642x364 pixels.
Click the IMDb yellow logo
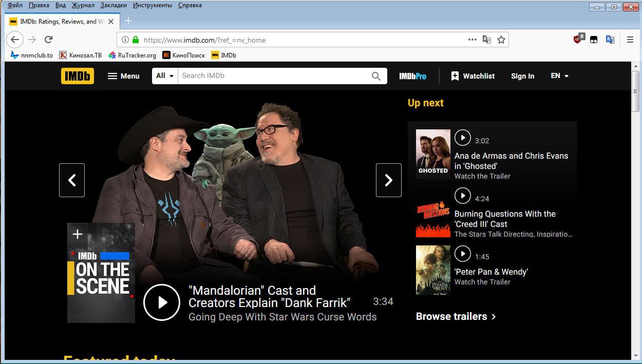coord(78,76)
